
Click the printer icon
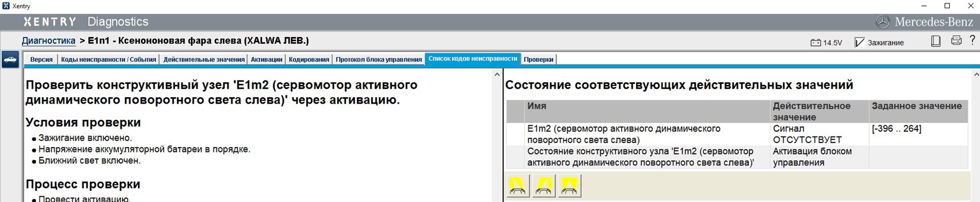coord(956,40)
